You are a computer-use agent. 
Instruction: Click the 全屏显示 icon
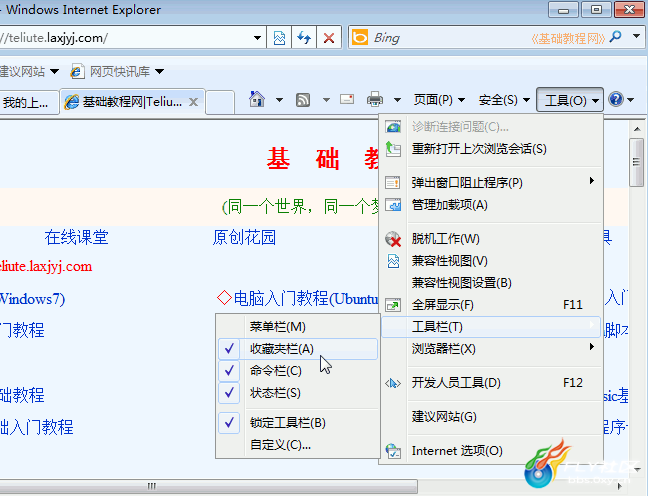point(393,305)
